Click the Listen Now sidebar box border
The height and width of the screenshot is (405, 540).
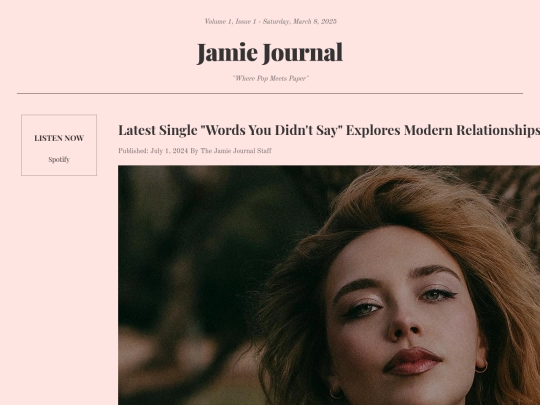(21, 145)
